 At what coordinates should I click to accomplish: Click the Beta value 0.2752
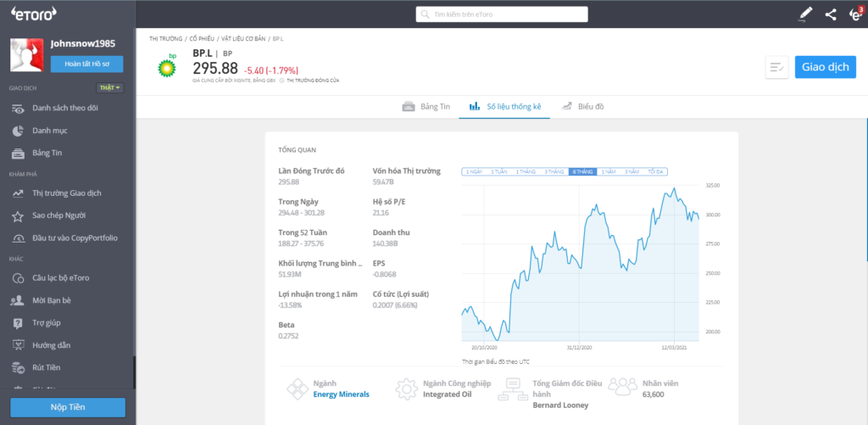coord(288,336)
